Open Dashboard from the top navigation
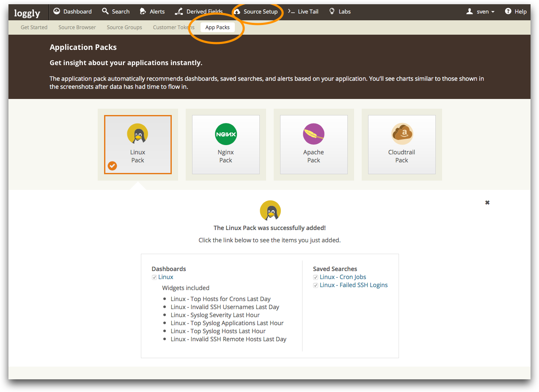Screen dimensions: 539x392 click(x=72, y=11)
